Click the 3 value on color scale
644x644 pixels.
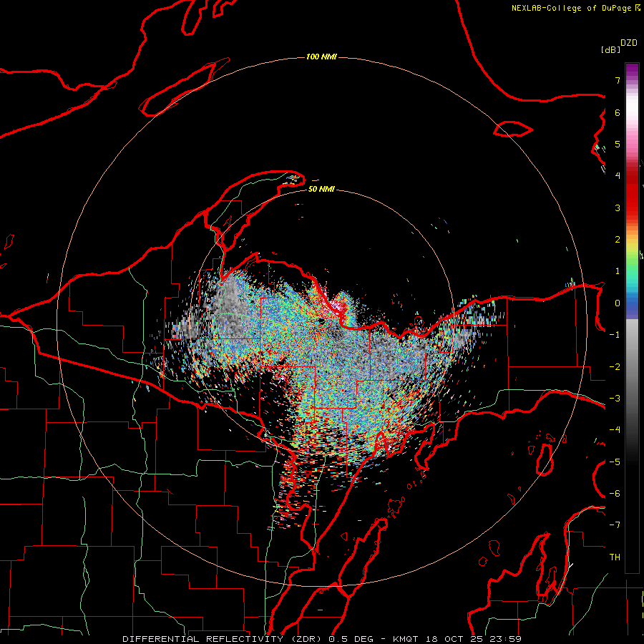618,208
